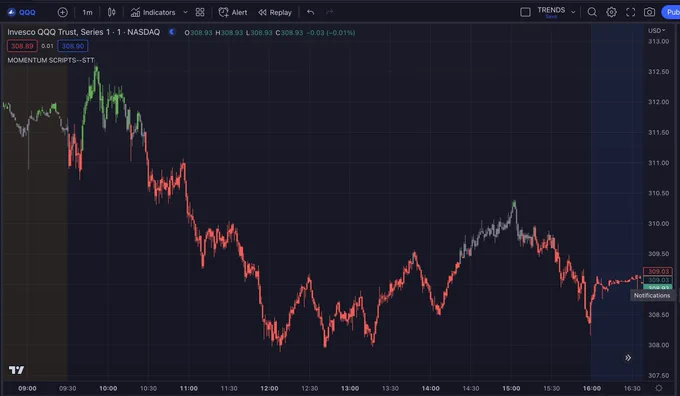
Task: Expand the TRENDS layout dropdown arrow
Action: [573, 12]
